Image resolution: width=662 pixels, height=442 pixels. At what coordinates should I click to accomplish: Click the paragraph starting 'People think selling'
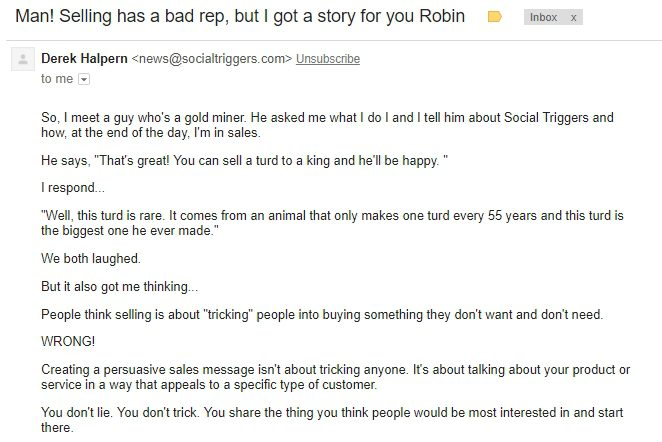point(322,315)
